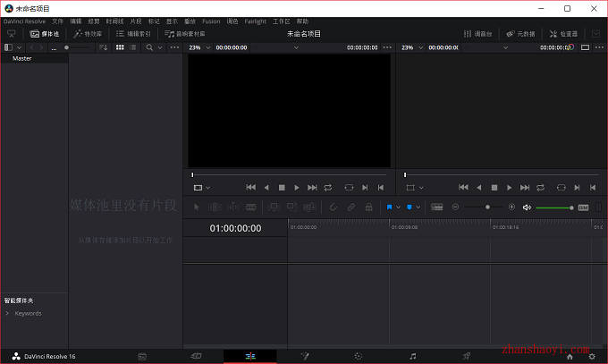608x364 pixels.
Task: Click the timeline full extent zoom icon
Action: [x=437, y=207]
